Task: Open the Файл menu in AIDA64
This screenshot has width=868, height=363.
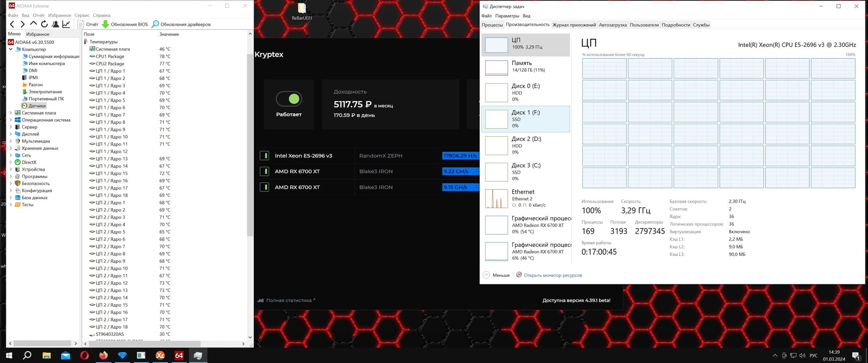Action: 13,15
